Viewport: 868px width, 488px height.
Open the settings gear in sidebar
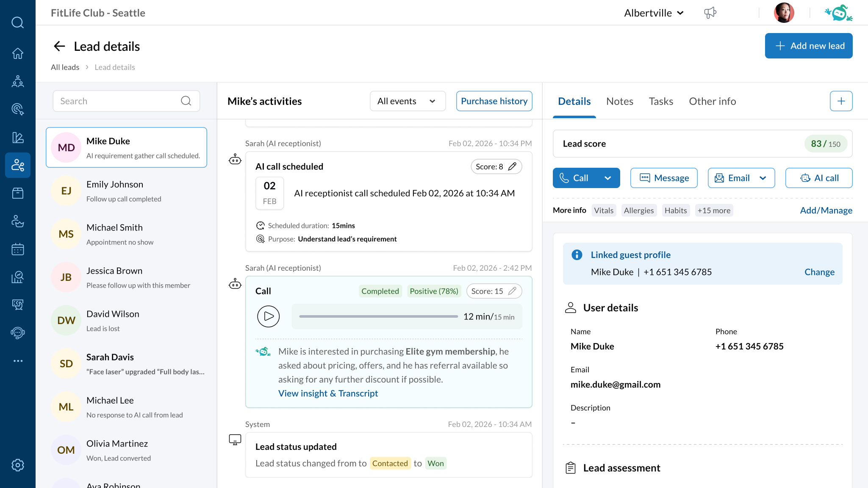pyautogui.click(x=17, y=465)
